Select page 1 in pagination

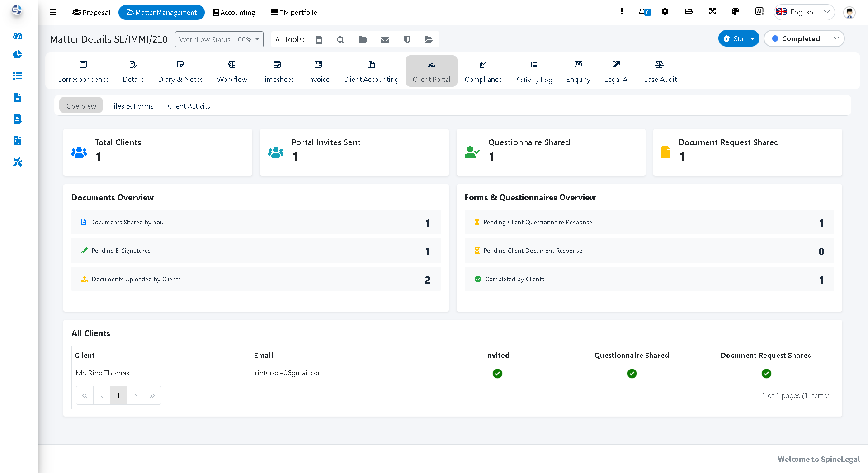point(118,396)
